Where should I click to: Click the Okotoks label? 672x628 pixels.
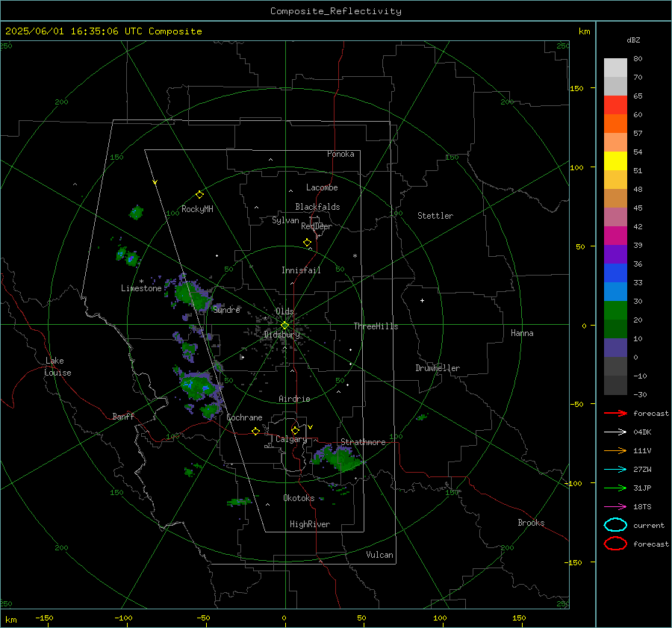[x=299, y=498]
